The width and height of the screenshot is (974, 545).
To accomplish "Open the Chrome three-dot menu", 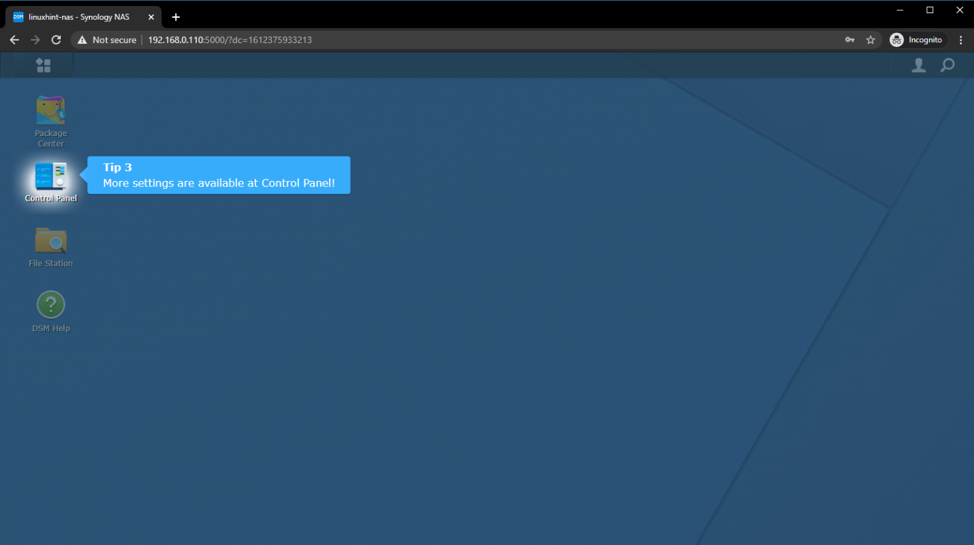I will coord(961,40).
